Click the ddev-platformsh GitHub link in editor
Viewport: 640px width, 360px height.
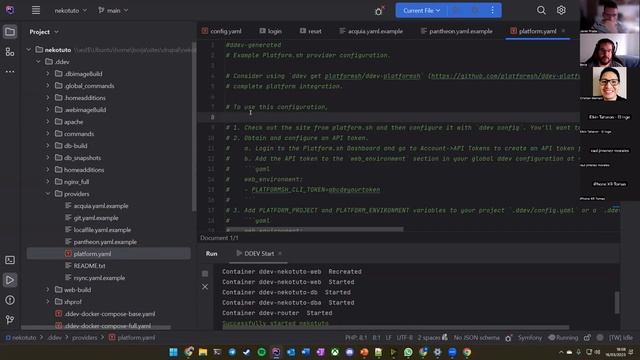(505, 76)
